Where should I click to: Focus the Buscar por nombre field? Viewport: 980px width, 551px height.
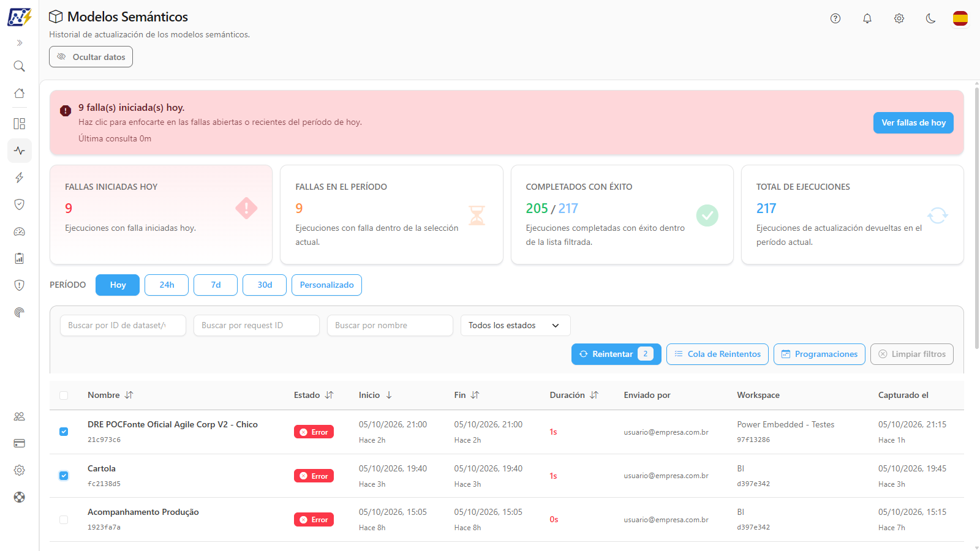pos(390,326)
